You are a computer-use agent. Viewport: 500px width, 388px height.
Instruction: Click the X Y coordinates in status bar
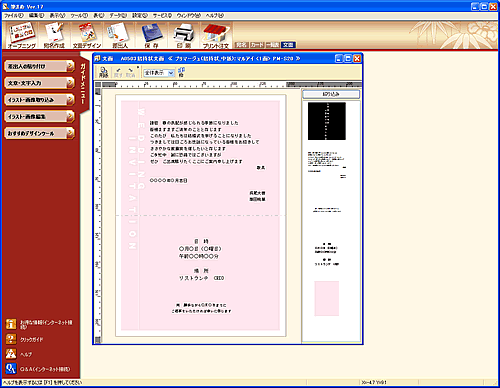(374, 383)
